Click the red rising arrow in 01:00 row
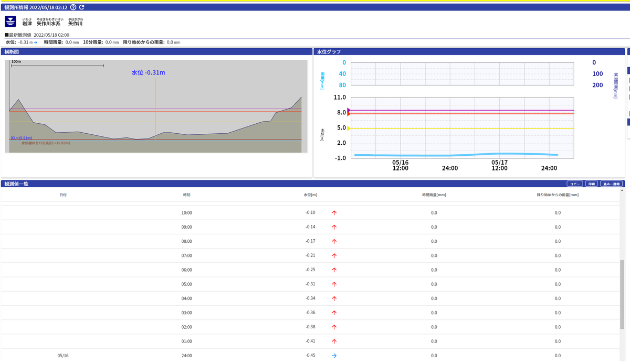This screenshot has width=630, height=364. coord(334,341)
